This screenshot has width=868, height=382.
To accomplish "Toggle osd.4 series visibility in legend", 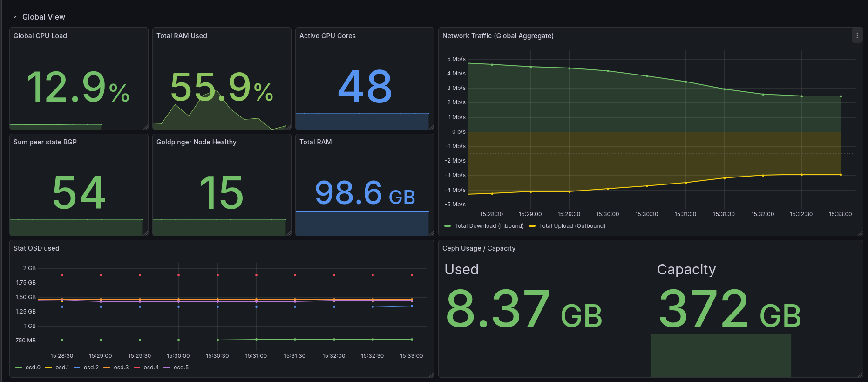I will (151, 368).
